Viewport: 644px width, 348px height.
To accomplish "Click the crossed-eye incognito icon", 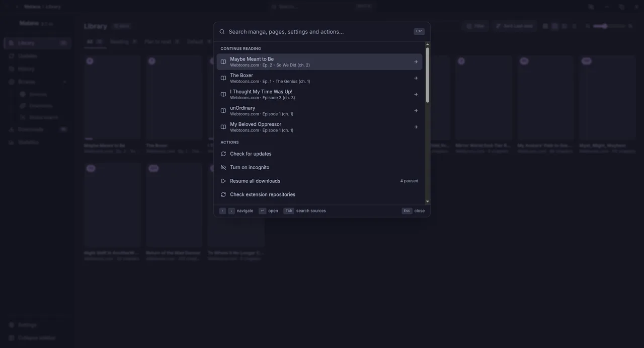I will point(223,167).
